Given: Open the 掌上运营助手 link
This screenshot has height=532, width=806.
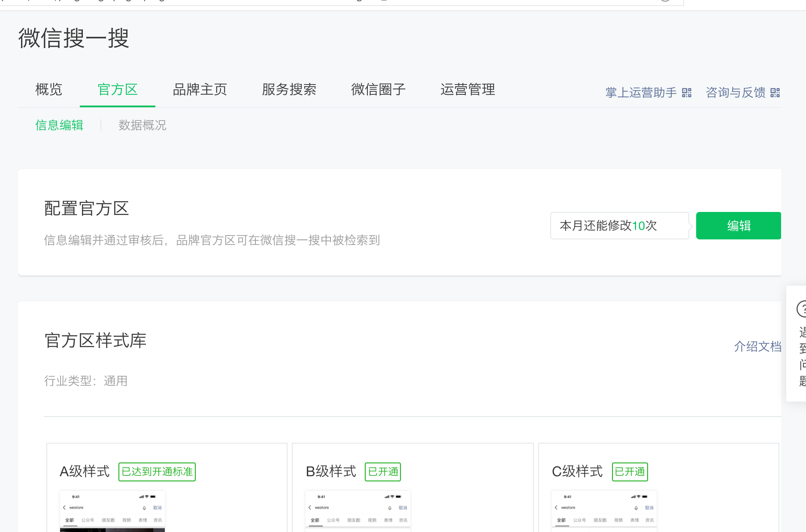Looking at the screenshot, I should (x=641, y=93).
